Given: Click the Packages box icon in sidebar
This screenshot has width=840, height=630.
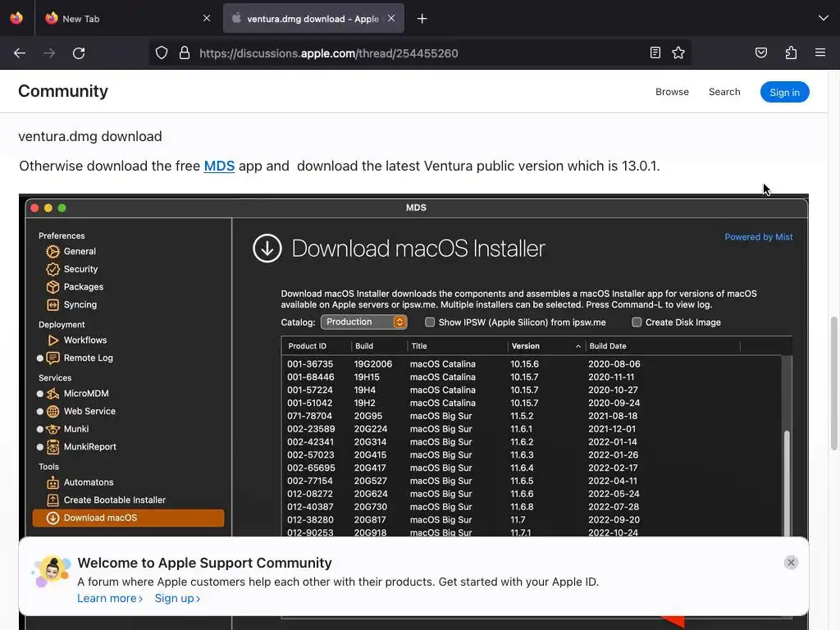Looking at the screenshot, I should 52,287.
